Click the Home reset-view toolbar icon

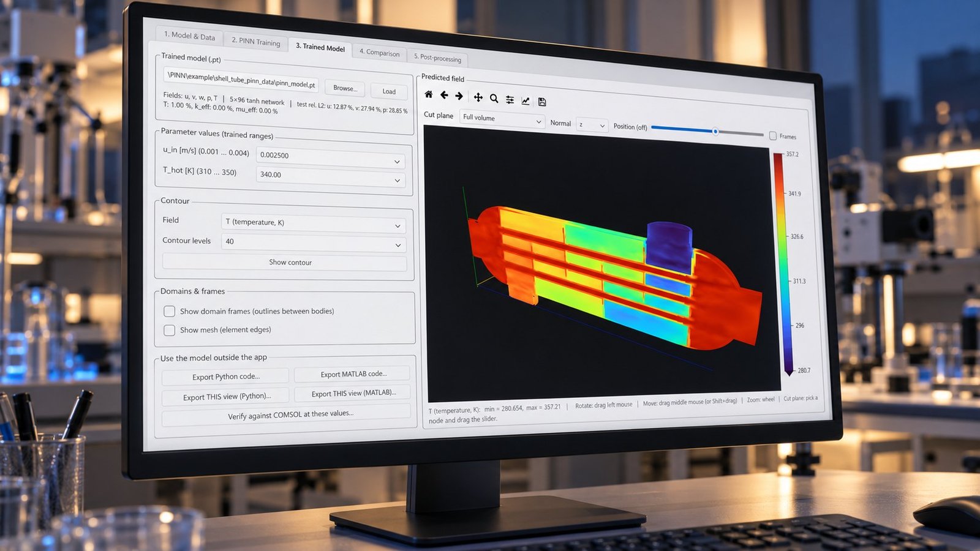click(x=429, y=94)
